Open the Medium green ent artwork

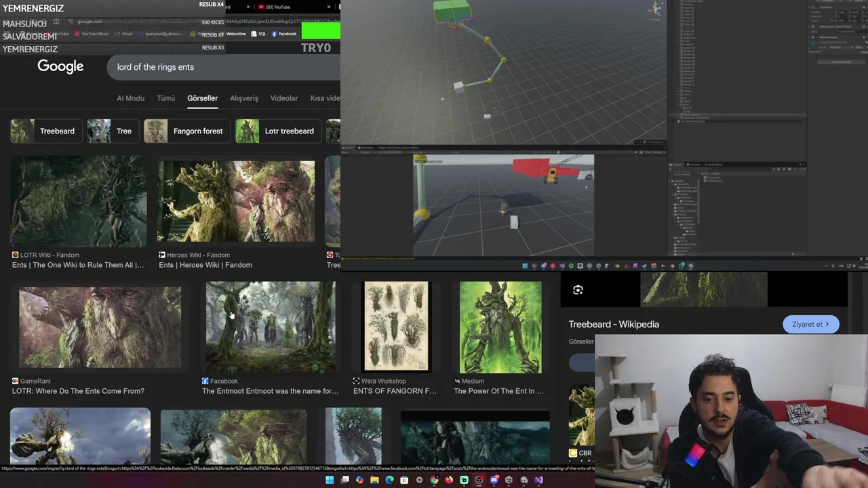(x=500, y=327)
